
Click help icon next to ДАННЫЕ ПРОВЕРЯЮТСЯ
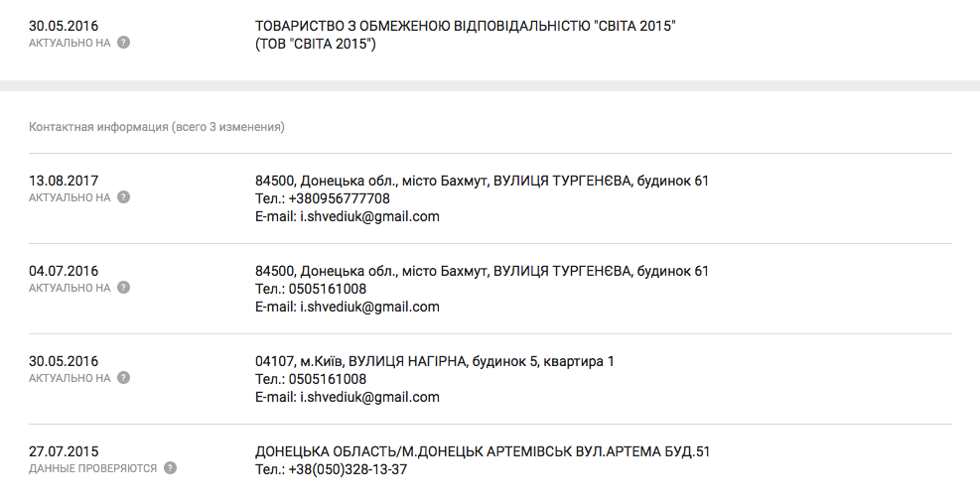(170, 468)
